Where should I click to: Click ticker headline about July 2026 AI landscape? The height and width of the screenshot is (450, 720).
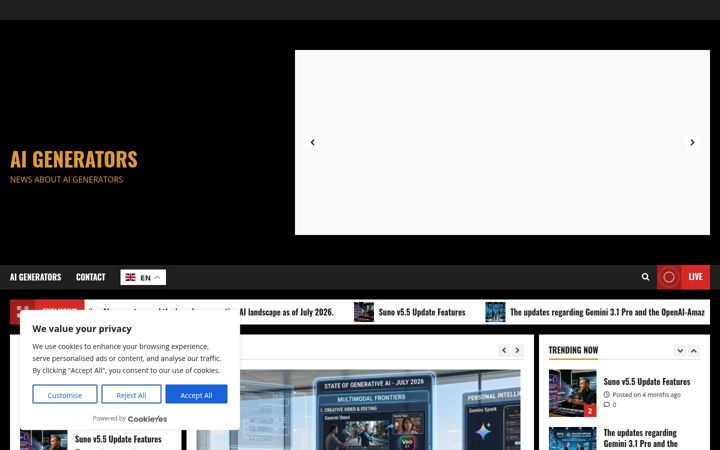287,312
